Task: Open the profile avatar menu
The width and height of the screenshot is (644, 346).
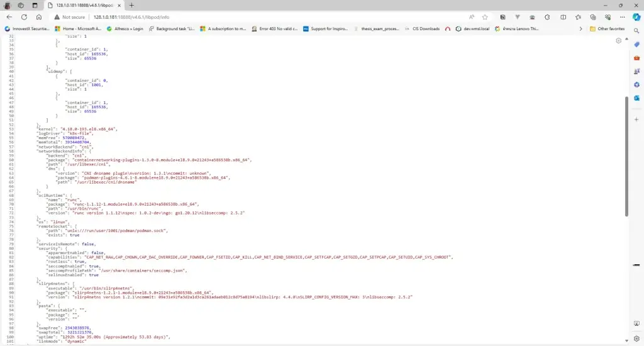Action: point(7,5)
